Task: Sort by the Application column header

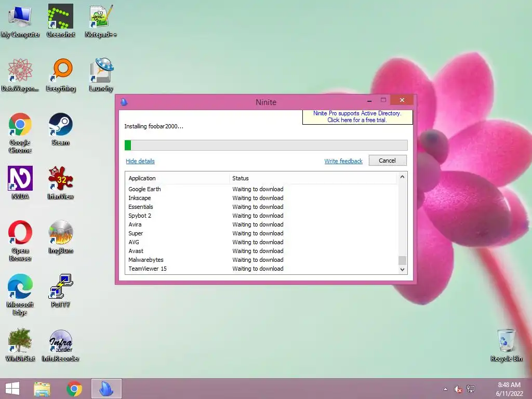Action: 178,178
